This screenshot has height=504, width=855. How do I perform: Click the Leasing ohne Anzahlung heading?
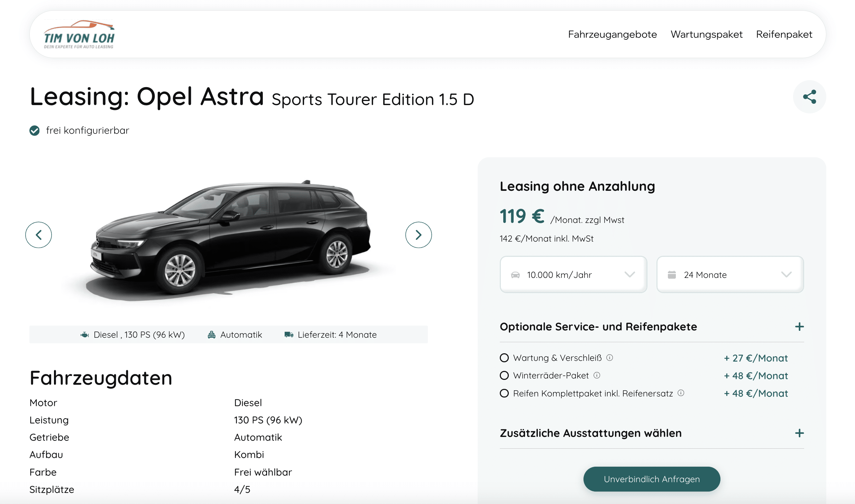point(577,186)
